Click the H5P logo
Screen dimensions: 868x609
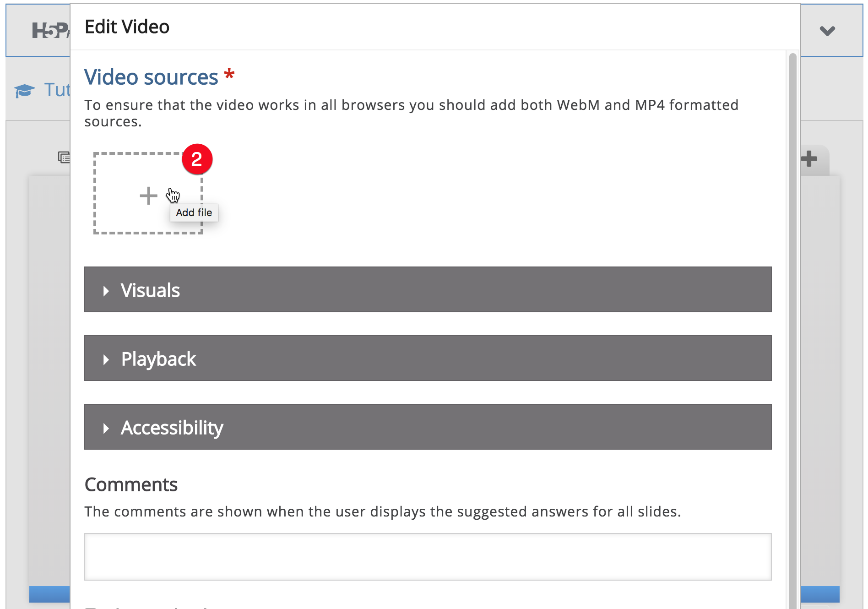click(x=50, y=31)
